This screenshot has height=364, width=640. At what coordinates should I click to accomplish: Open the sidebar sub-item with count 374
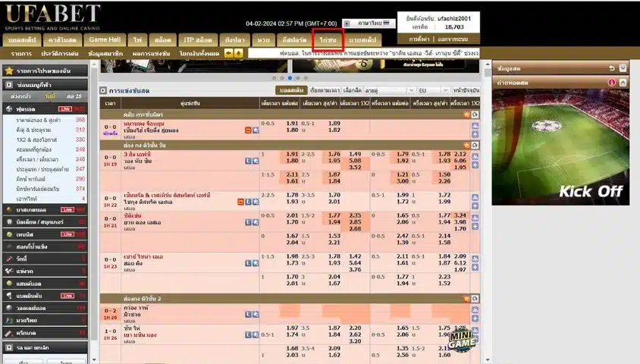pyautogui.click(x=45, y=189)
